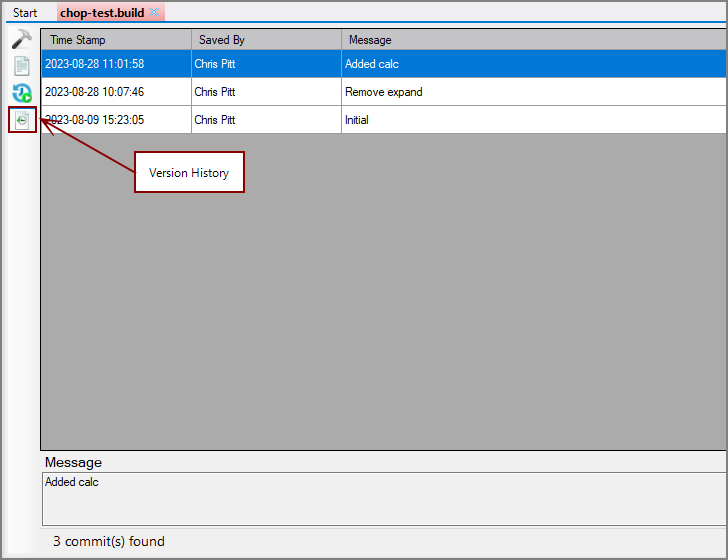Switch to the Start tab
This screenshot has height=560, width=728.
25,13
